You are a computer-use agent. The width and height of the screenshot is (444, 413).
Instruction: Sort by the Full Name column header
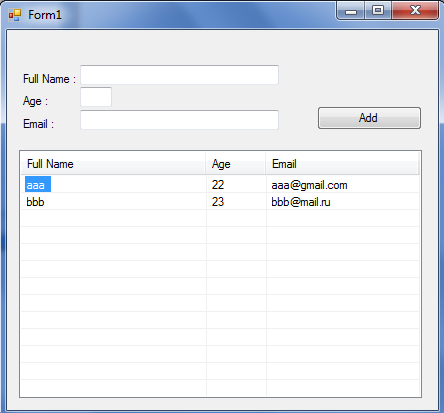point(113,164)
